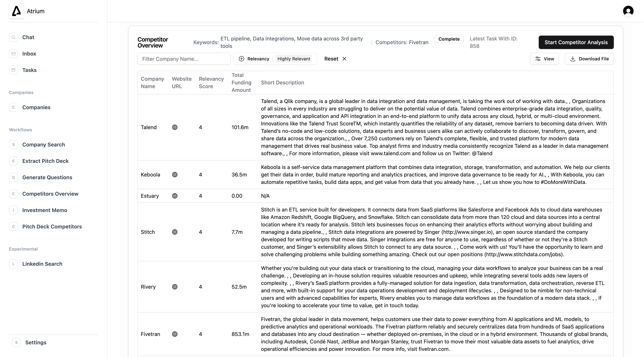Go to Chat in the sidebar
Screen dimensions: 644x357
28,37
